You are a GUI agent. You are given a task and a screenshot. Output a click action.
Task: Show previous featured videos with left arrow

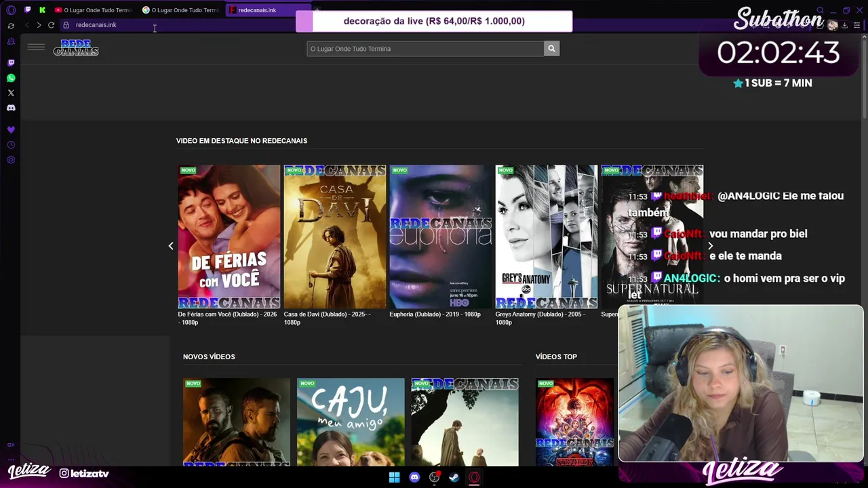171,246
